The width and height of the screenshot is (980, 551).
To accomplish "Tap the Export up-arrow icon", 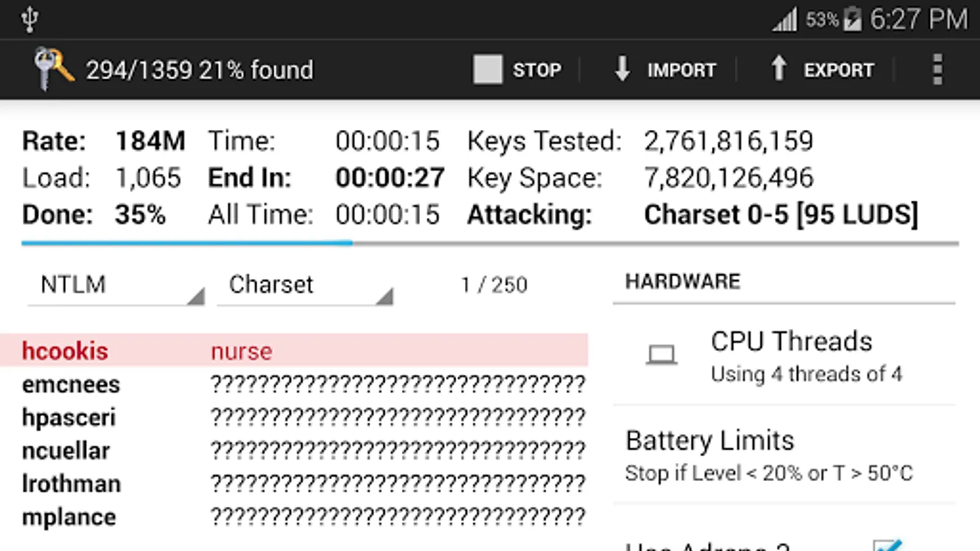I will click(778, 69).
